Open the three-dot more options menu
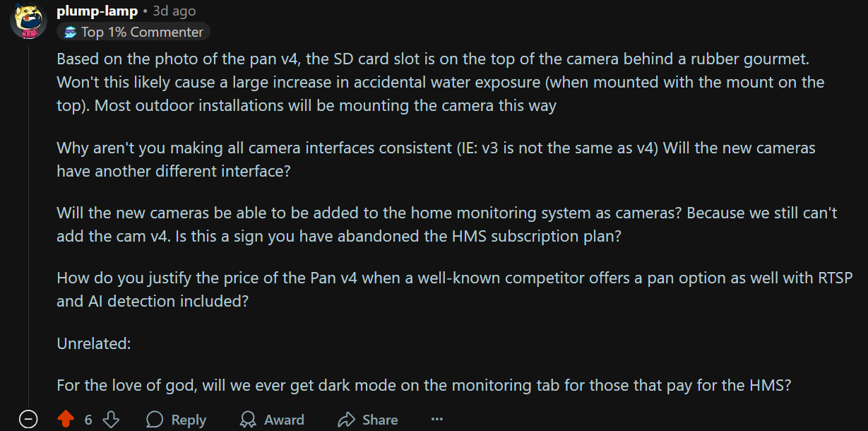This screenshot has width=868, height=431. 436,420
